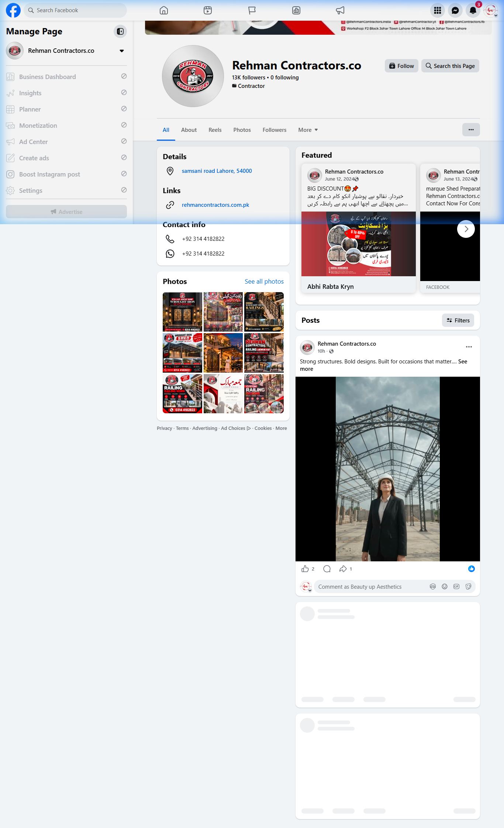Switch commenting identity via avatar

pyautogui.click(x=306, y=586)
